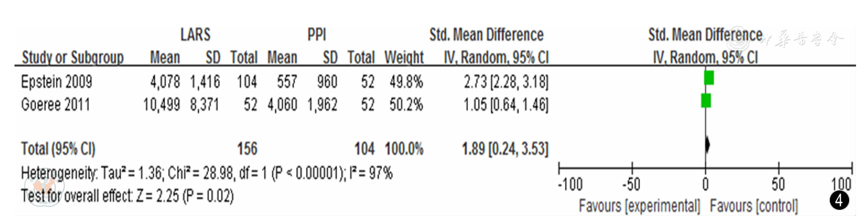Click the black circled number 4 badge
This screenshot has height=221, width=868.
tap(839, 200)
